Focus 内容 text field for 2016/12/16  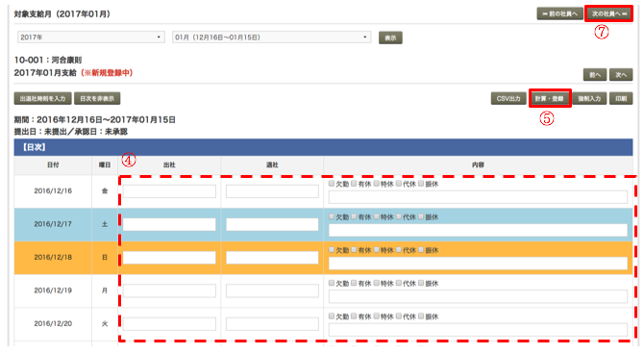coord(478,197)
